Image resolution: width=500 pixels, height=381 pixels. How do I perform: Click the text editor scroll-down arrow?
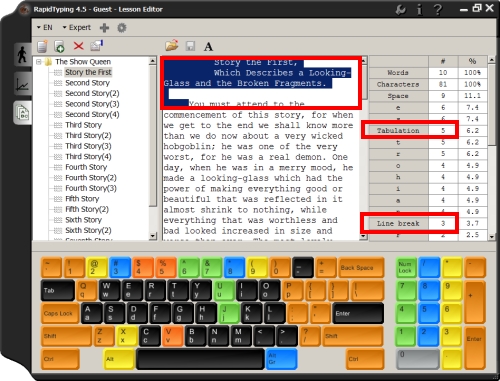pos(364,236)
